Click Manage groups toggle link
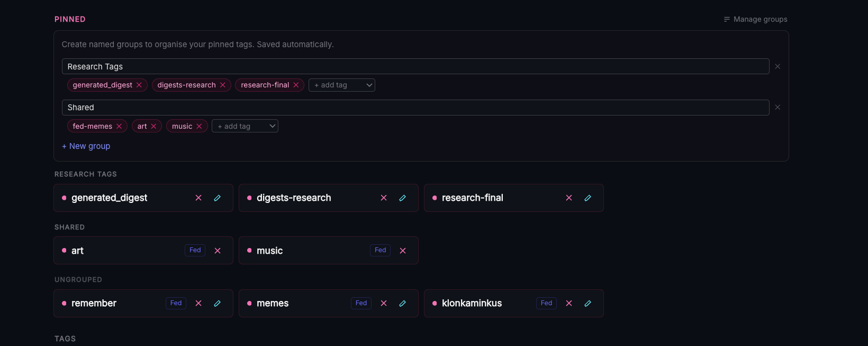The height and width of the screenshot is (346, 868). click(x=755, y=20)
